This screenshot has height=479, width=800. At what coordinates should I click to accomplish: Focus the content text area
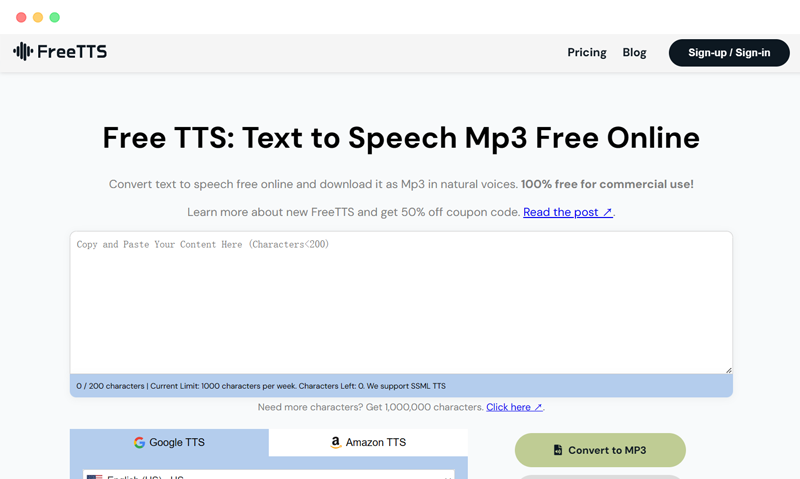pos(401,302)
